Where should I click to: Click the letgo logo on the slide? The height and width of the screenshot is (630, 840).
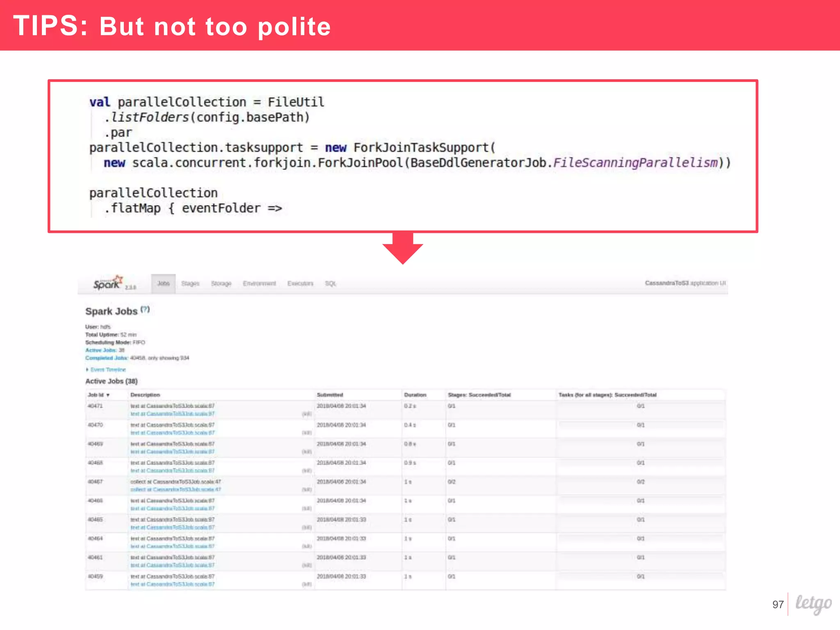(x=813, y=603)
